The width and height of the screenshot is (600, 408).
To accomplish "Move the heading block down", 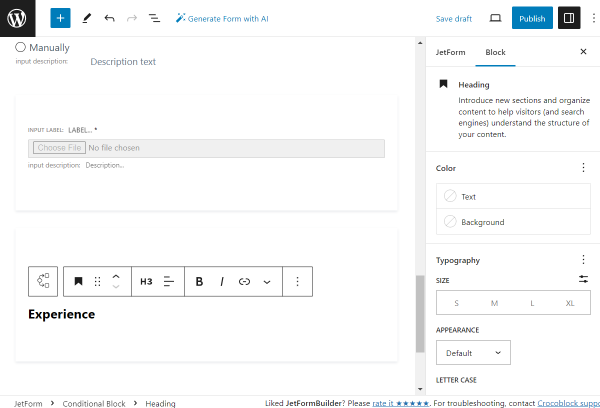I will [x=116, y=287].
